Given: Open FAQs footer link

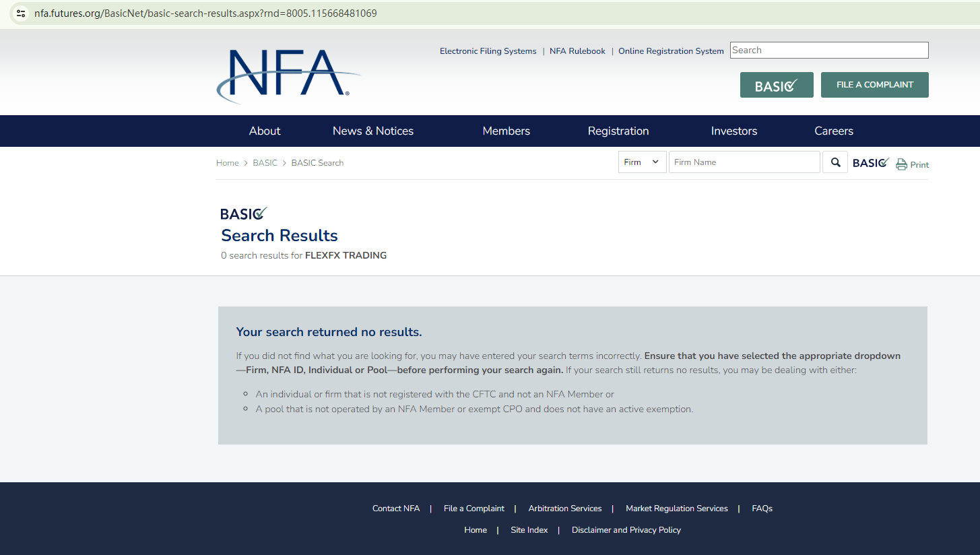Looking at the screenshot, I should 762,509.
